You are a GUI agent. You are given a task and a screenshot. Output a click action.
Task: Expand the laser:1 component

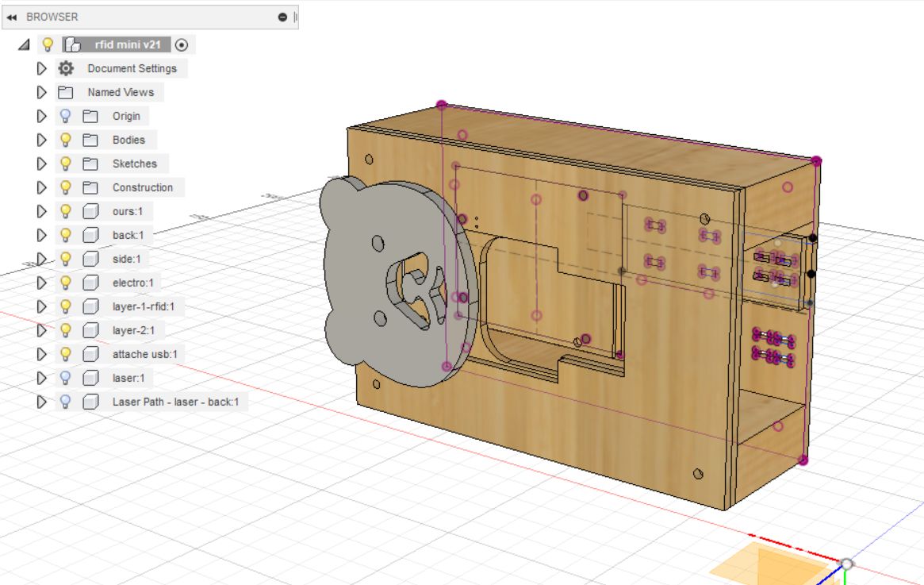41,378
